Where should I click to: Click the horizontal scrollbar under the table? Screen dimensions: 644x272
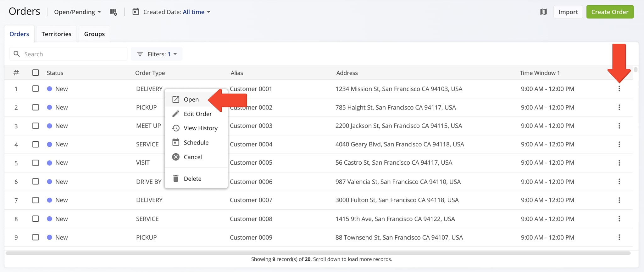click(318, 253)
